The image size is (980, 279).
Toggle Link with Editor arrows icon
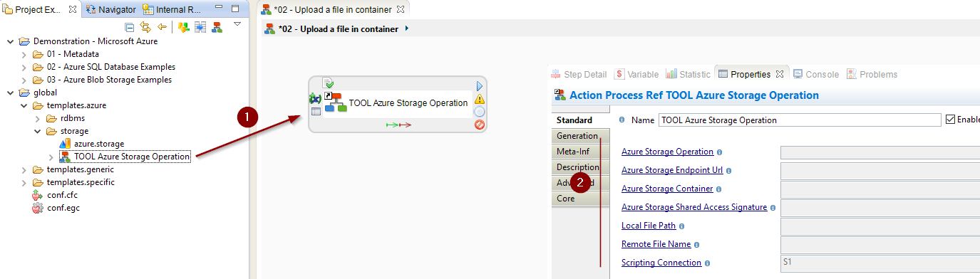[146, 27]
